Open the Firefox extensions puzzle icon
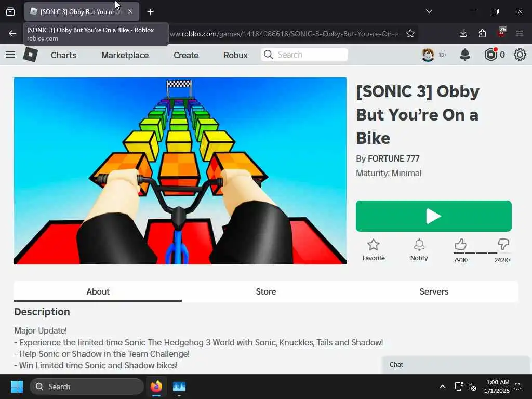The height and width of the screenshot is (399, 532). pyautogui.click(x=482, y=33)
